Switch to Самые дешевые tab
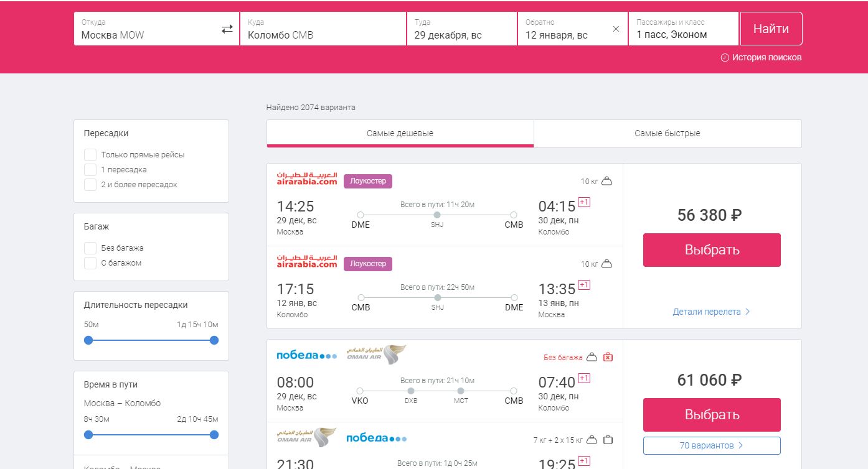This screenshot has width=868, height=469. (x=400, y=133)
